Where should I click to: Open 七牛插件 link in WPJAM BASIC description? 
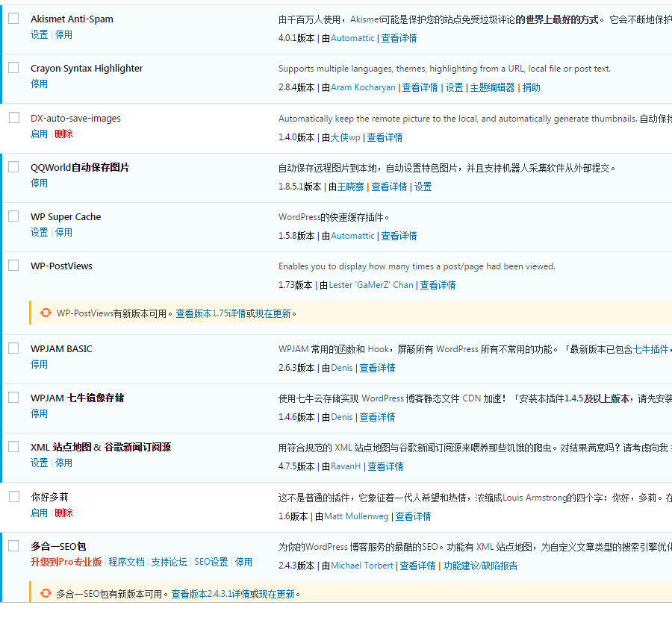(x=650, y=349)
